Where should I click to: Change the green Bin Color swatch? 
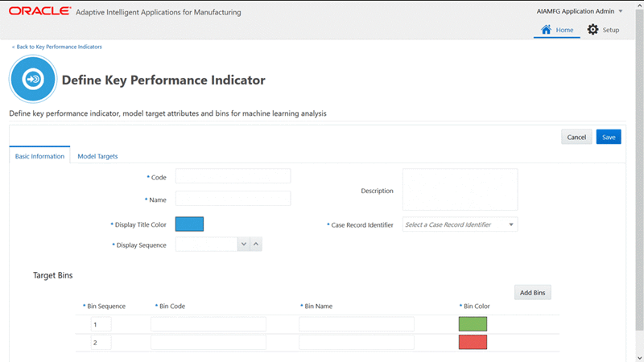(x=473, y=324)
